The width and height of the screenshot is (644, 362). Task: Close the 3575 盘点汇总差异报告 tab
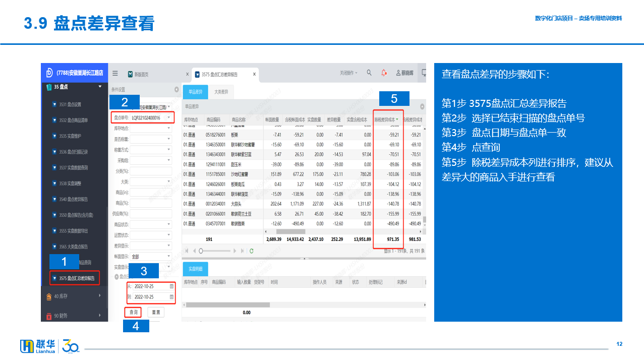[254, 74]
